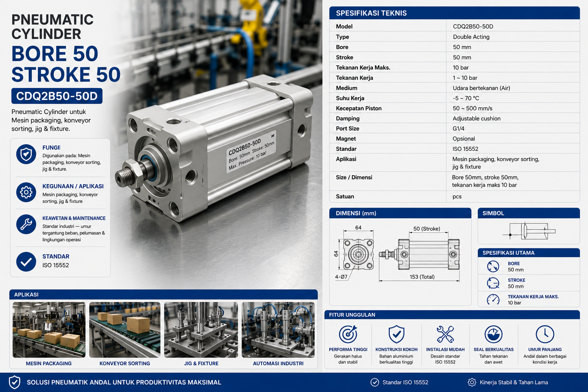Click the shield icon in the footer banner
Screen dimensions: 588x392
pos(14,382)
